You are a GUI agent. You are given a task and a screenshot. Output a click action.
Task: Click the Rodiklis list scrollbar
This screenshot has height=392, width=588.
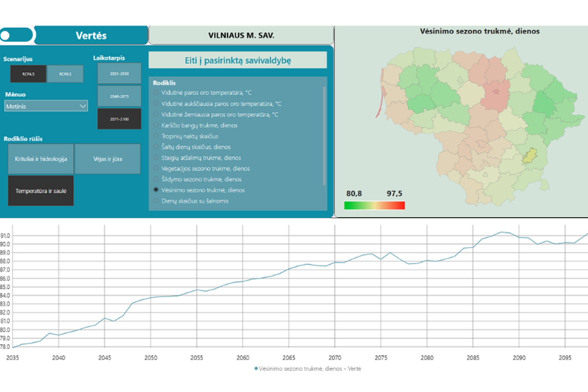(324, 136)
